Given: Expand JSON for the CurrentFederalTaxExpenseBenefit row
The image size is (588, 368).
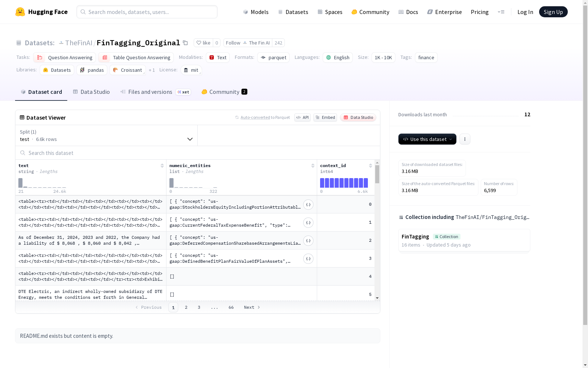Looking at the screenshot, I should [x=308, y=223].
